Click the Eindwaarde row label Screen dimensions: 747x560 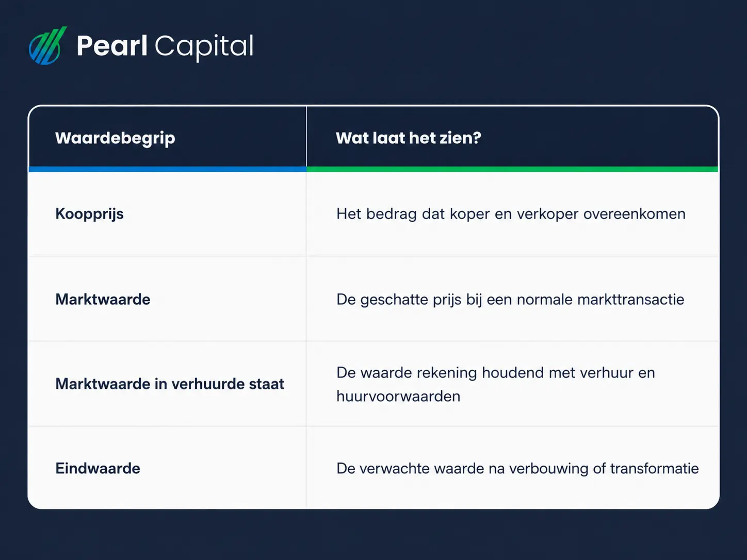pos(98,468)
